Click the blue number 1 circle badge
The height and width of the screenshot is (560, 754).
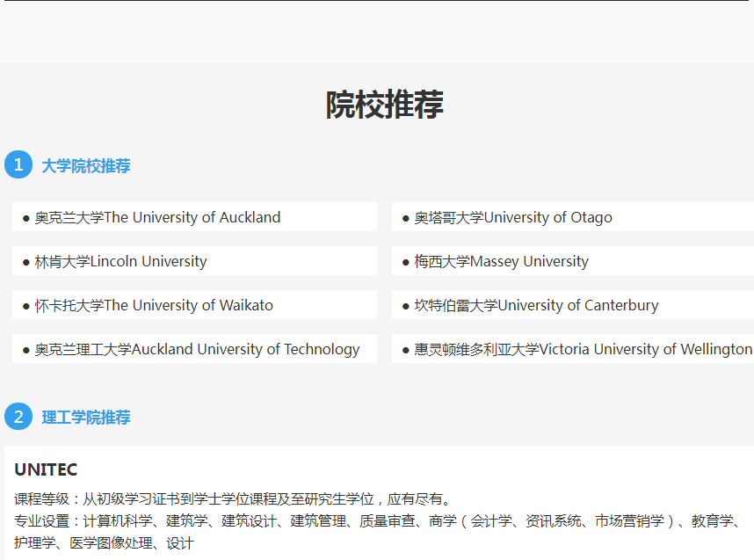click(x=18, y=165)
